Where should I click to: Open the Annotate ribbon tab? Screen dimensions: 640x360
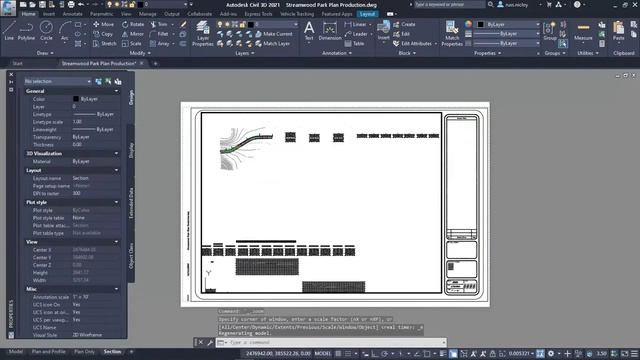72,14
